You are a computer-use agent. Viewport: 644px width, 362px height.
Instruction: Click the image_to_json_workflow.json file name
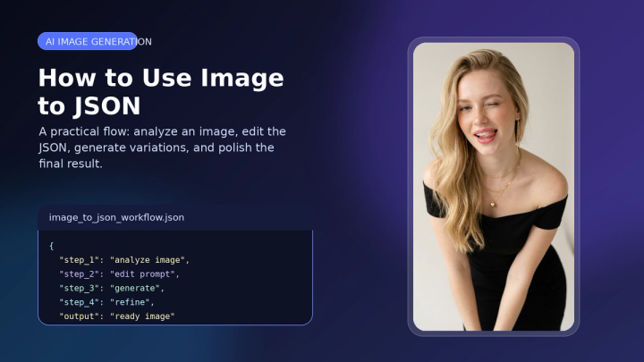click(x=116, y=217)
